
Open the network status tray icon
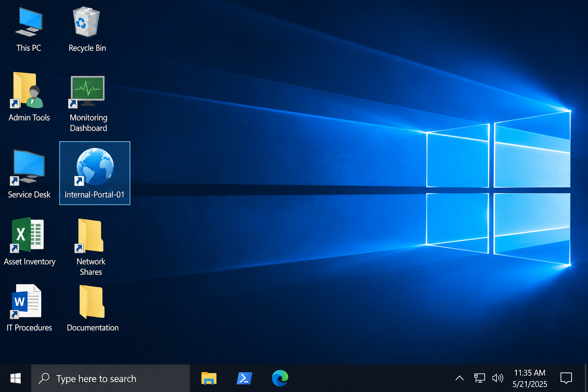tap(479, 378)
